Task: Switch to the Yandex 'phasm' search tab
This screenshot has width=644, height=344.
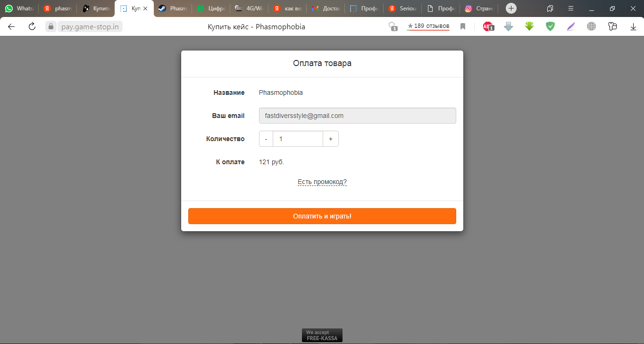Action: [x=57, y=8]
